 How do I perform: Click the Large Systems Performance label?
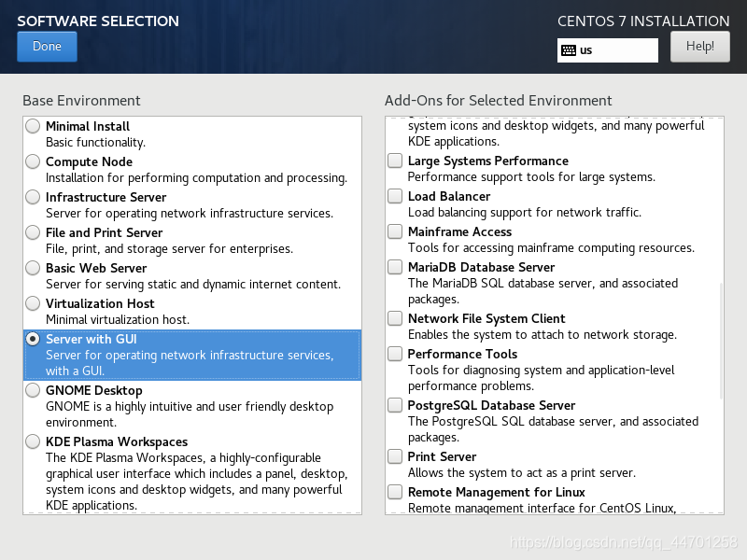click(x=488, y=161)
